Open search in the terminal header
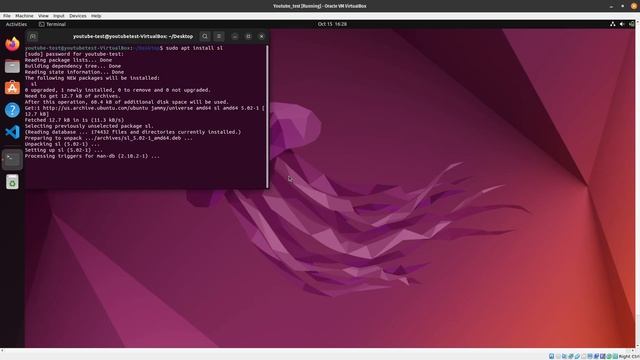Viewport: 640px width, 360px height. point(205,36)
